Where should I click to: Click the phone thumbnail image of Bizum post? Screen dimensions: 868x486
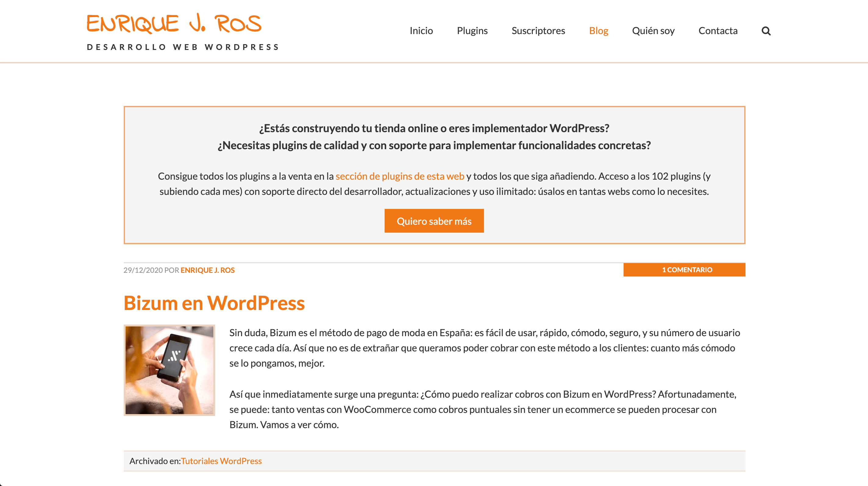coord(169,370)
